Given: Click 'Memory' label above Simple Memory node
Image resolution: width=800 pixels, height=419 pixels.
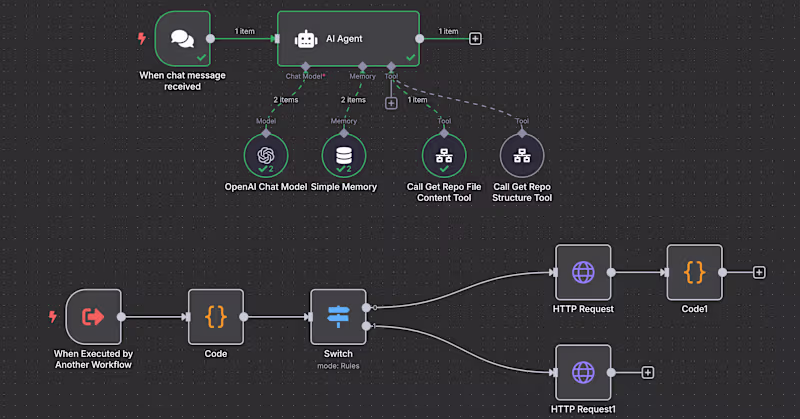Looking at the screenshot, I should tap(344, 121).
